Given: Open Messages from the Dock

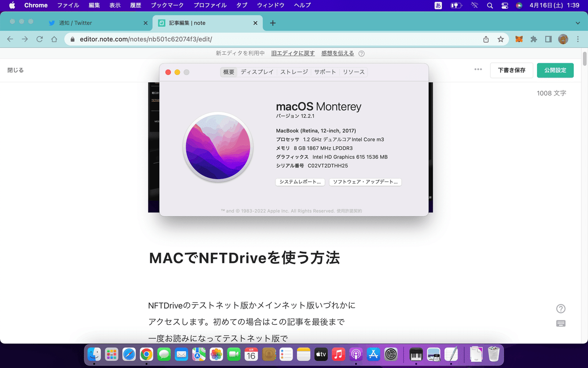Looking at the screenshot, I should (164, 354).
